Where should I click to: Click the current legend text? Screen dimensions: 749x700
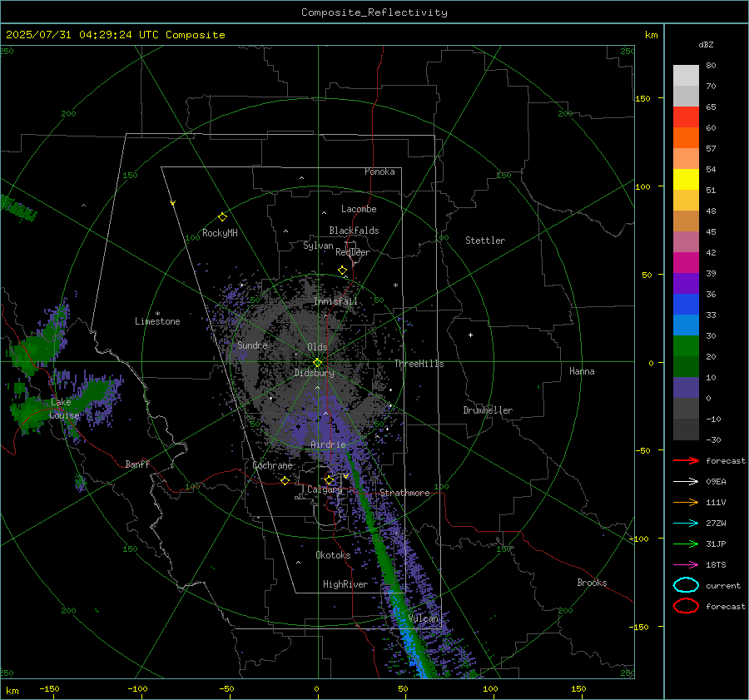point(723,586)
